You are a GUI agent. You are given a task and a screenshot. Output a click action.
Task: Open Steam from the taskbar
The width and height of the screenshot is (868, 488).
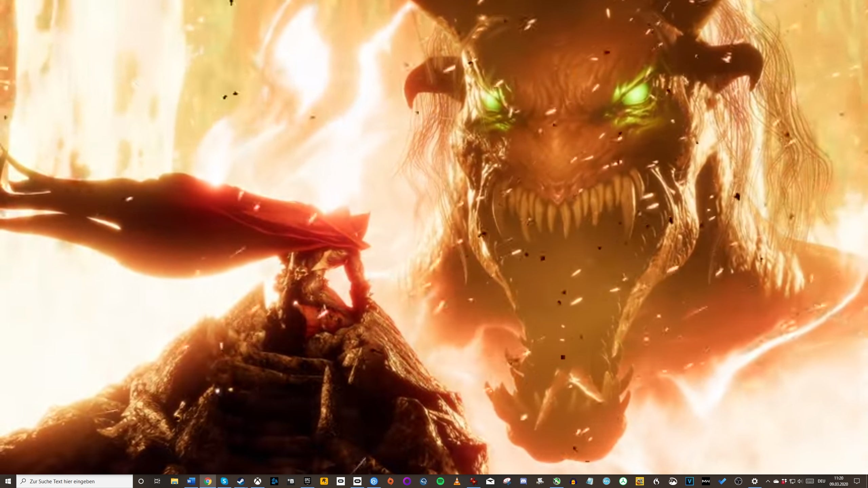241,481
